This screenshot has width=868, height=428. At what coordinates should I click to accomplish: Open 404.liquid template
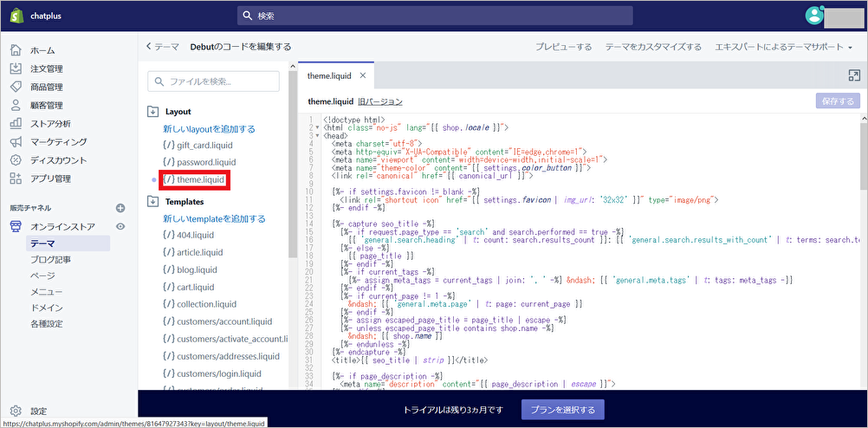tap(188, 236)
